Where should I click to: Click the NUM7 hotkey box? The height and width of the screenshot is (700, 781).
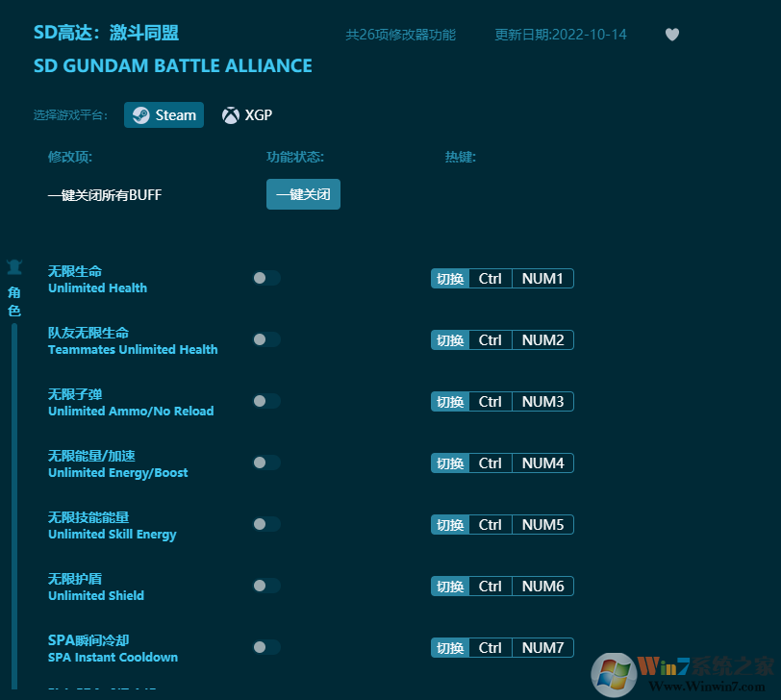pyautogui.click(x=542, y=648)
